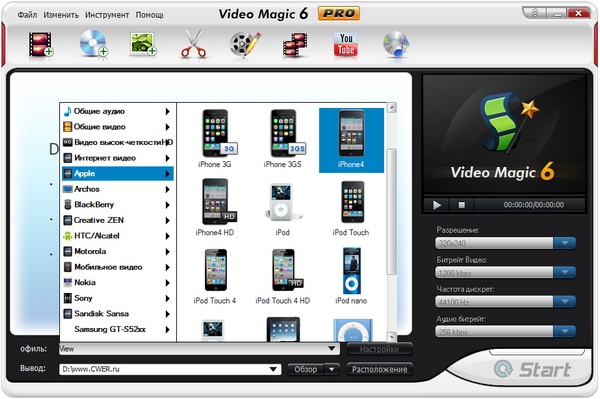This screenshot has height=399, width=600.
Task: Open the Помощь menu
Action: point(150,15)
